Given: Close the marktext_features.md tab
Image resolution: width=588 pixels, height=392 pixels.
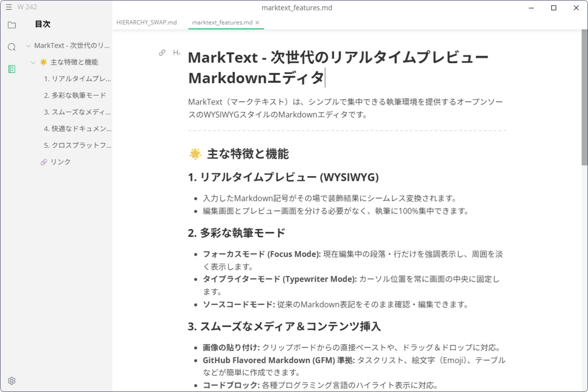Looking at the screenshot, I should click(x=258, y=23).
